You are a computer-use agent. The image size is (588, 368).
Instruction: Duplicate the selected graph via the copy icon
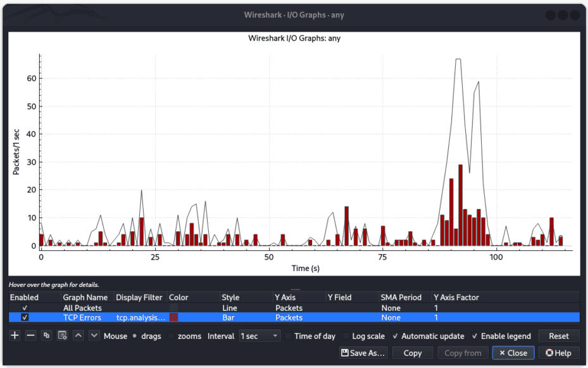(46, 335)
